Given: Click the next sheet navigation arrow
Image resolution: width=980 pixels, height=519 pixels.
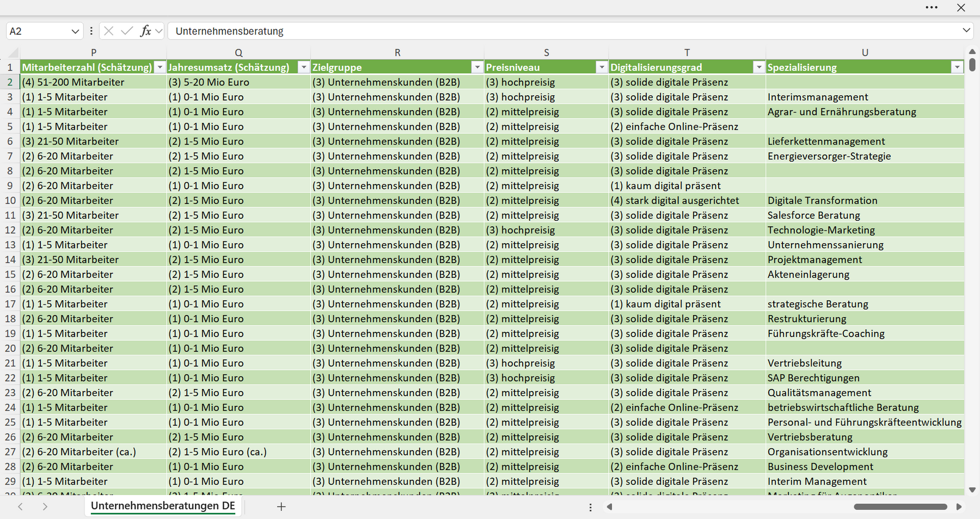Looking at the screenshot, I should click(45, 506).
